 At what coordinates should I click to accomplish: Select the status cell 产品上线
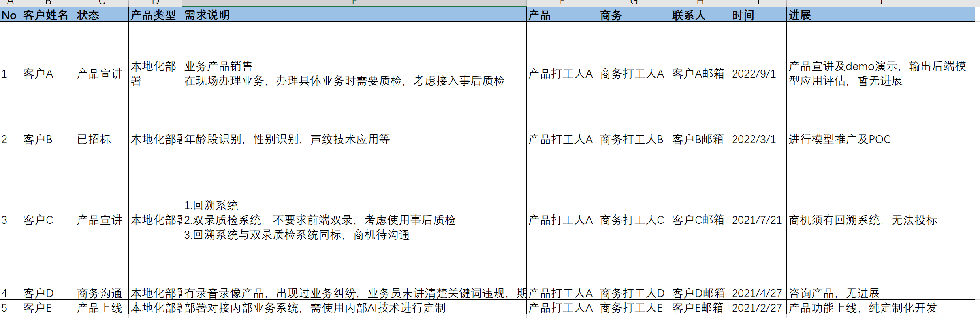tap(102, 307)
